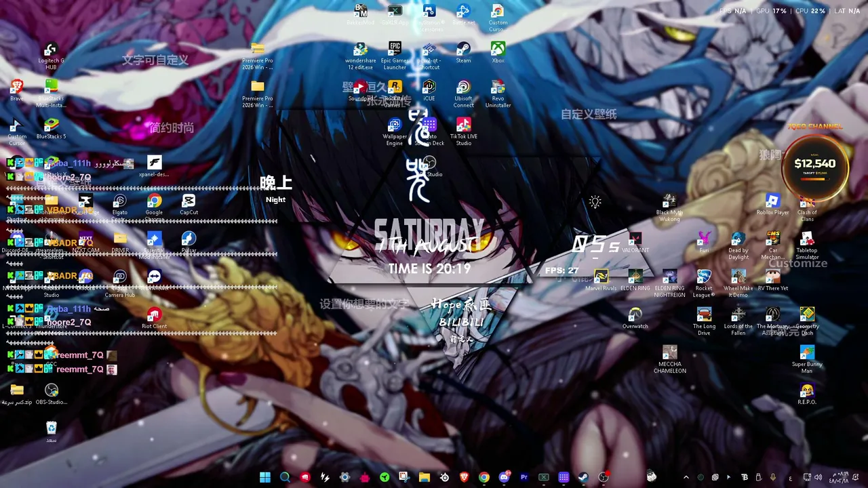Select the R.E.P.O. game icon
Viewport: 868px width, 488px height.
807,395
